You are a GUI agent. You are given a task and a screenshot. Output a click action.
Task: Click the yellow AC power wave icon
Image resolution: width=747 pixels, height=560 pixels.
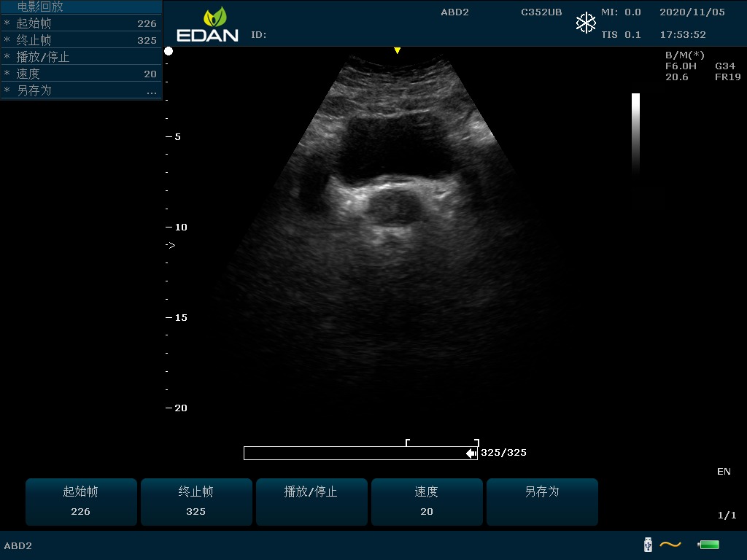click(x=670, y=545)
